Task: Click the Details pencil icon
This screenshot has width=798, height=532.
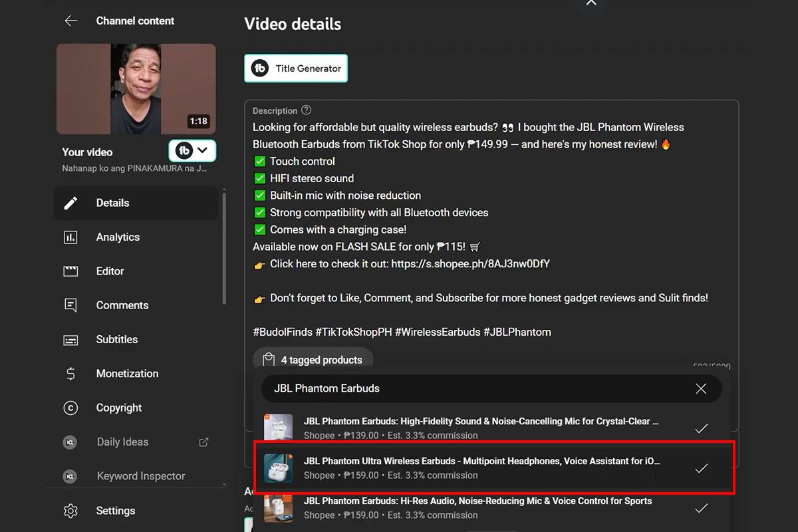Action: coord(70,203)
